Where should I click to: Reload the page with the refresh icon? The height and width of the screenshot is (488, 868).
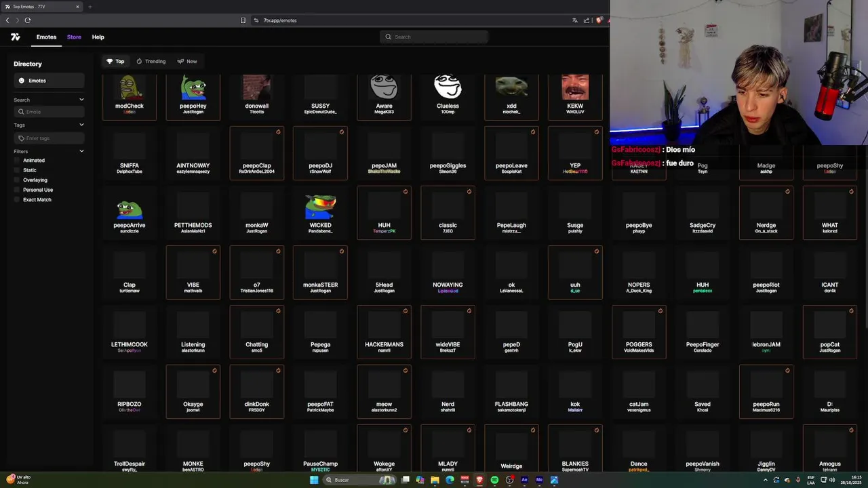point(28,20)
